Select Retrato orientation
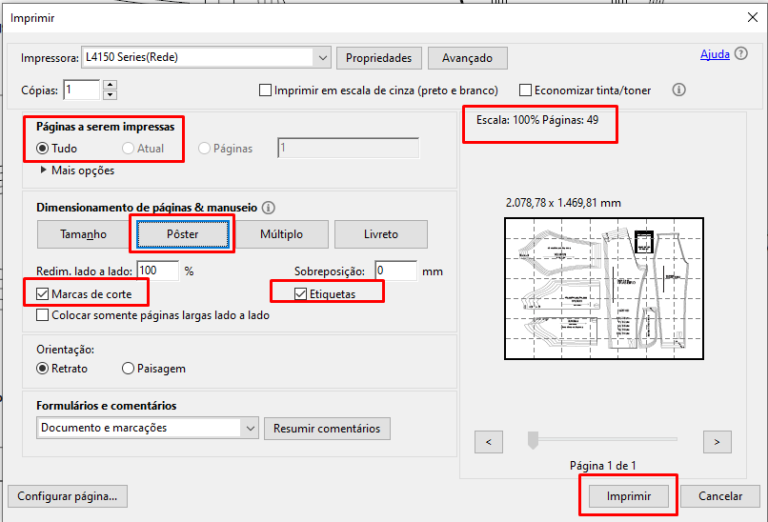768x522 pixels. click(43, 368)
